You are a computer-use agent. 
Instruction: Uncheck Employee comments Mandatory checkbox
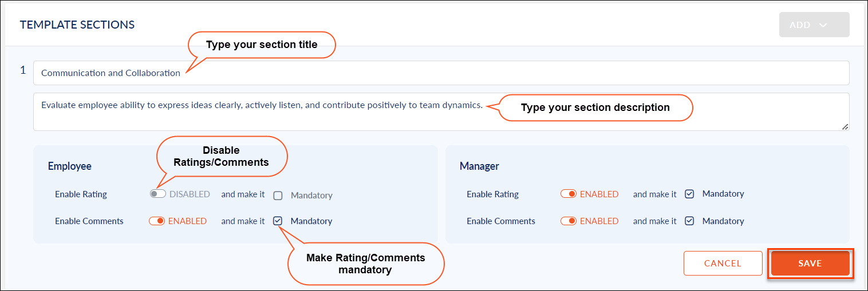(278, 221)
